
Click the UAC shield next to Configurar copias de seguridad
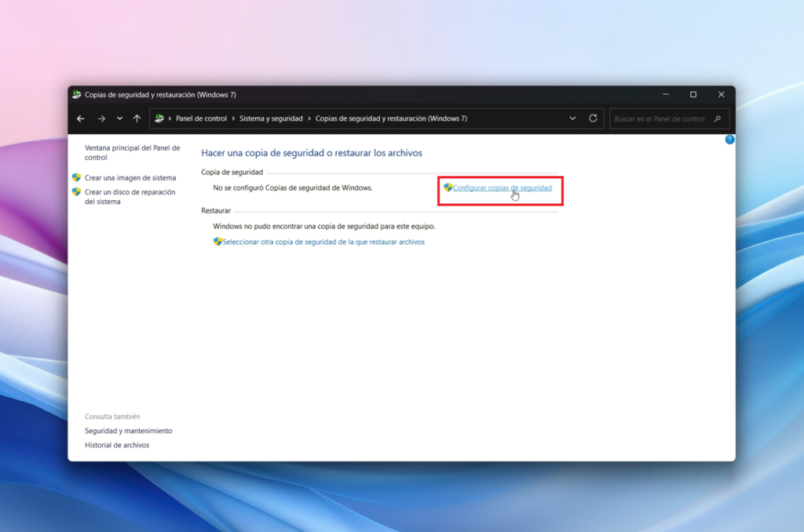(x=448, y=188)
